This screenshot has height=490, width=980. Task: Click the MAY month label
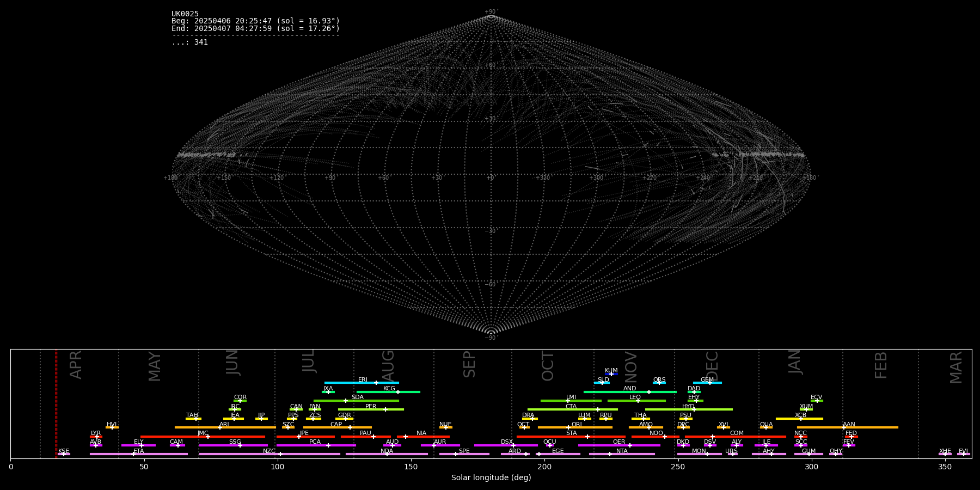(155, 366)
